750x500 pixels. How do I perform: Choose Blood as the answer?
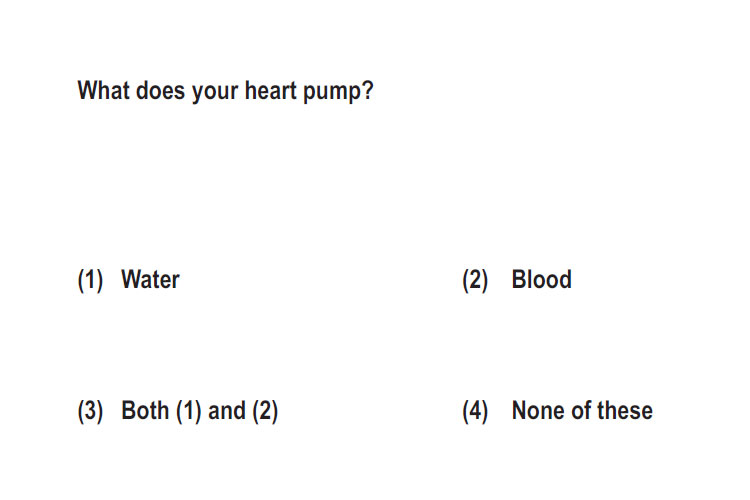[x=541, y=279]
